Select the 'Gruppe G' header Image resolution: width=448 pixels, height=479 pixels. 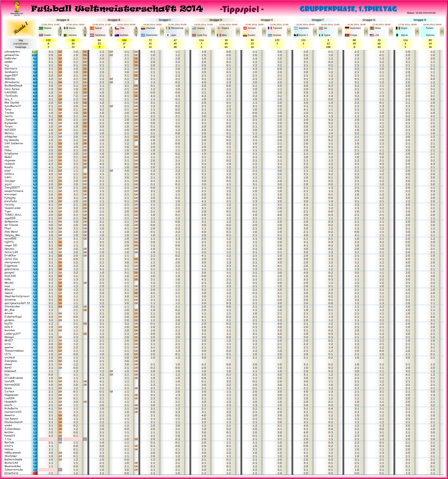[369, 20]
